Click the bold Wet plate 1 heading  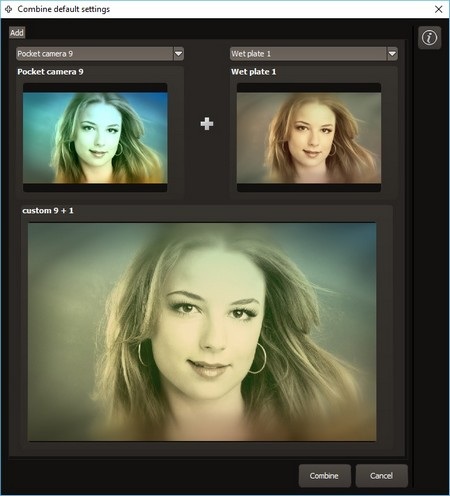[x=254, y=72]
